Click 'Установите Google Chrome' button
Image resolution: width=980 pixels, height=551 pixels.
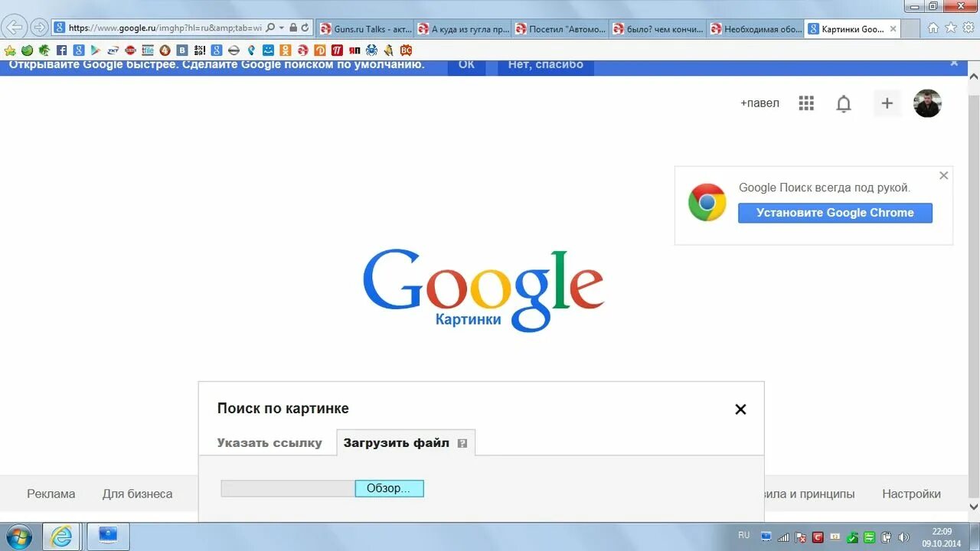(x=835, y=213)
